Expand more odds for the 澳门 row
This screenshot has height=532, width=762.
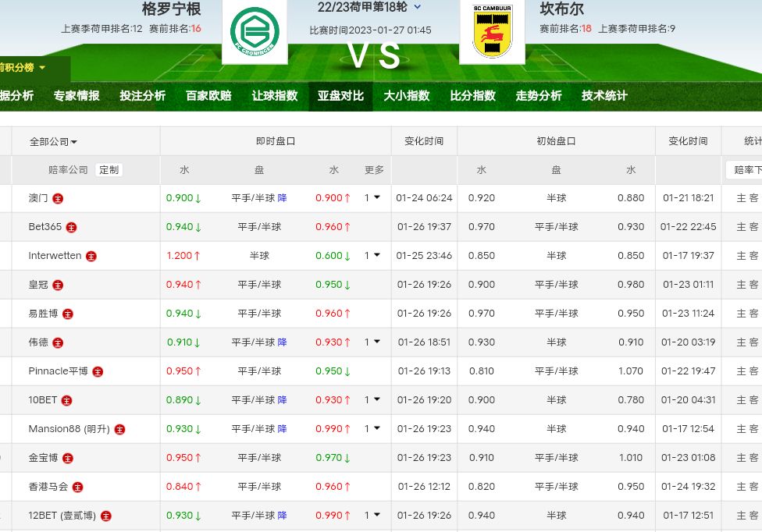pyautogui.click(x=372, y=198)
